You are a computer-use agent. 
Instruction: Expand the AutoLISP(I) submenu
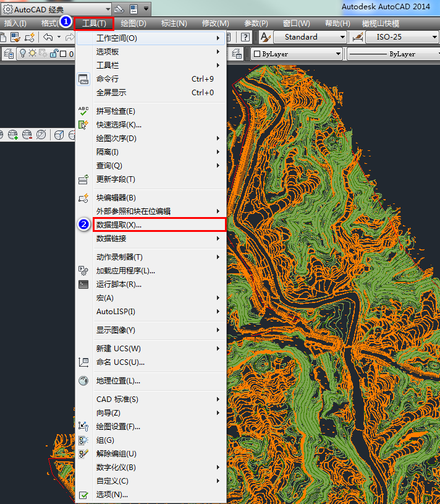point(151,312)
